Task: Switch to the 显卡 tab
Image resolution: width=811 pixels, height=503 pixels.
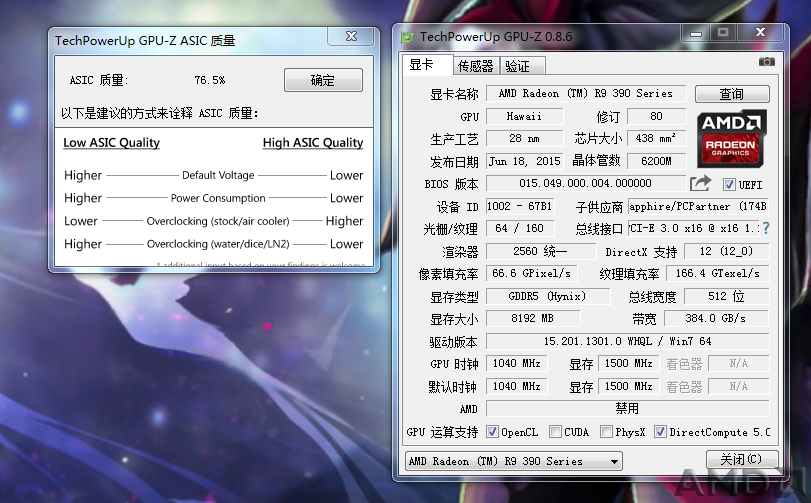Action: pos(427,65)
